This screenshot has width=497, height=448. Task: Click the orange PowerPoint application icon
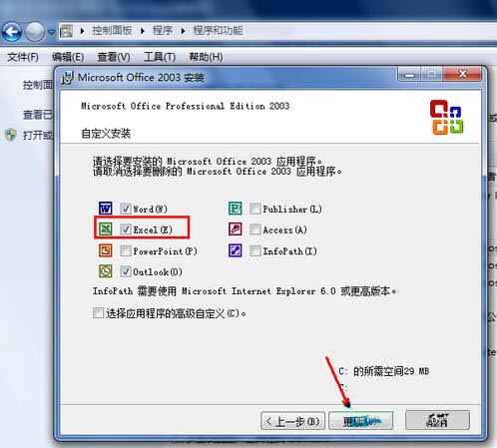pyautogui.click(x=106, y=250)
